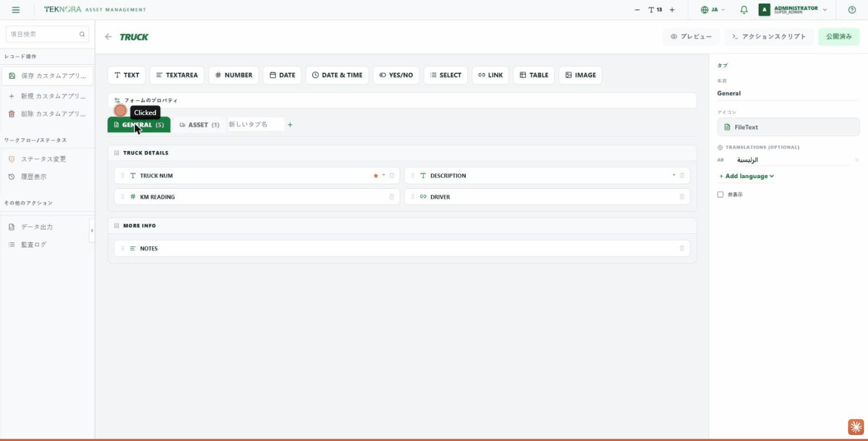This screenshot has height=441, width=868.
Task: Delete the DESCRIPTION field
Action: click(682, 175)
